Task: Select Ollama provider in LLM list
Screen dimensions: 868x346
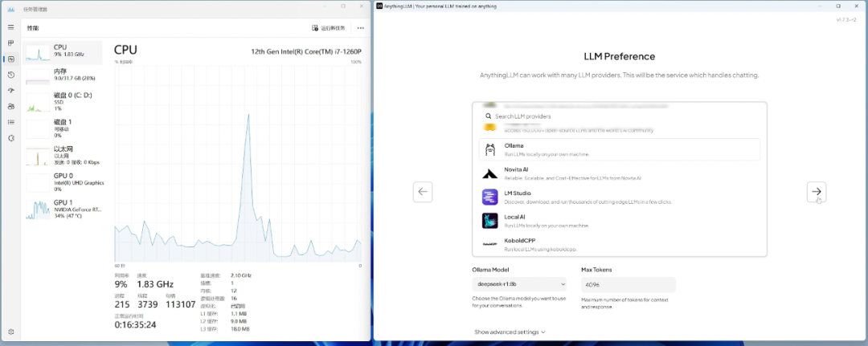Action: 620,149
